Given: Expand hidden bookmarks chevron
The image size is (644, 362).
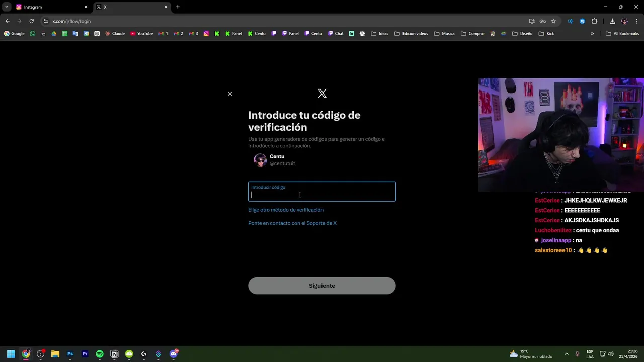Looking at the screenshot, I should pos(592,34).
